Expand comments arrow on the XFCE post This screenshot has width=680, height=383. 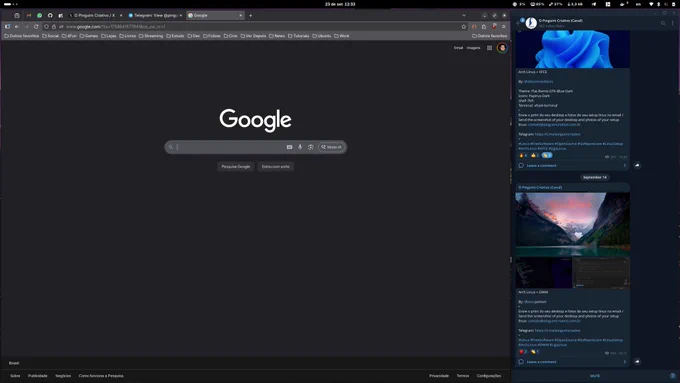[625, 165]
